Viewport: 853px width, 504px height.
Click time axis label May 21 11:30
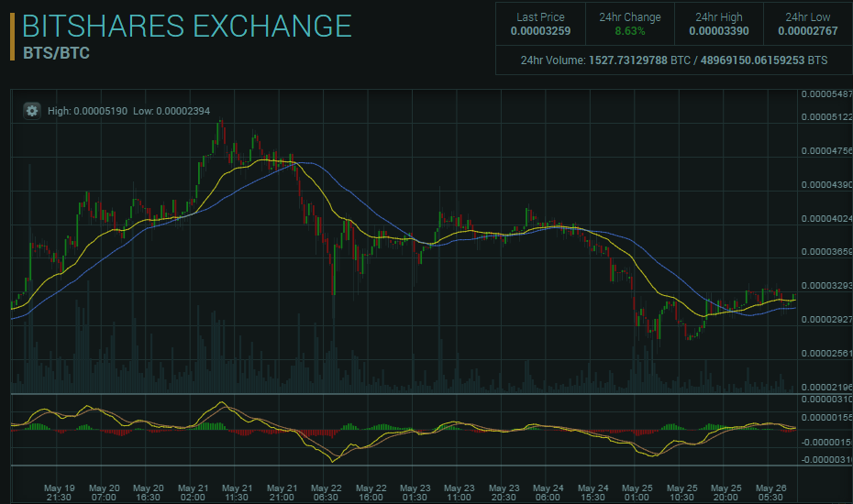coord(237,493)
